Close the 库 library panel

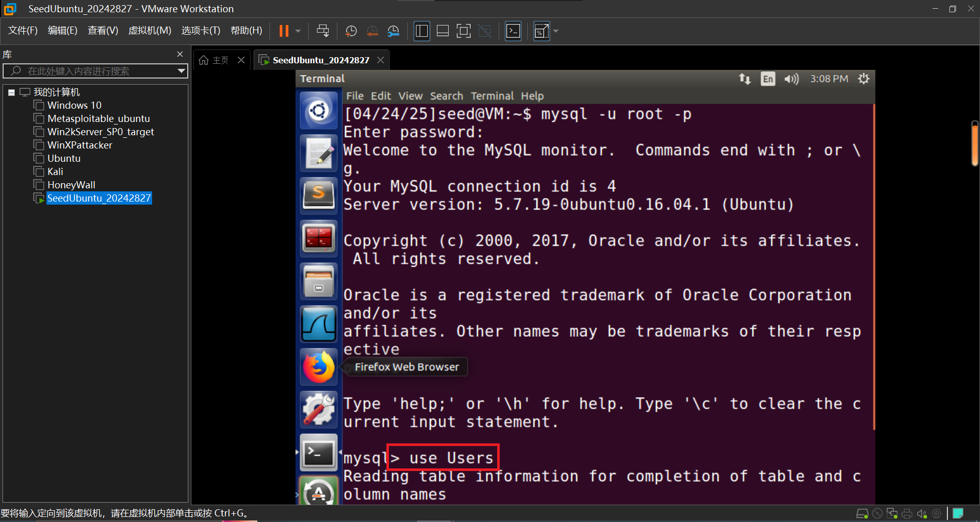point(180,54)
